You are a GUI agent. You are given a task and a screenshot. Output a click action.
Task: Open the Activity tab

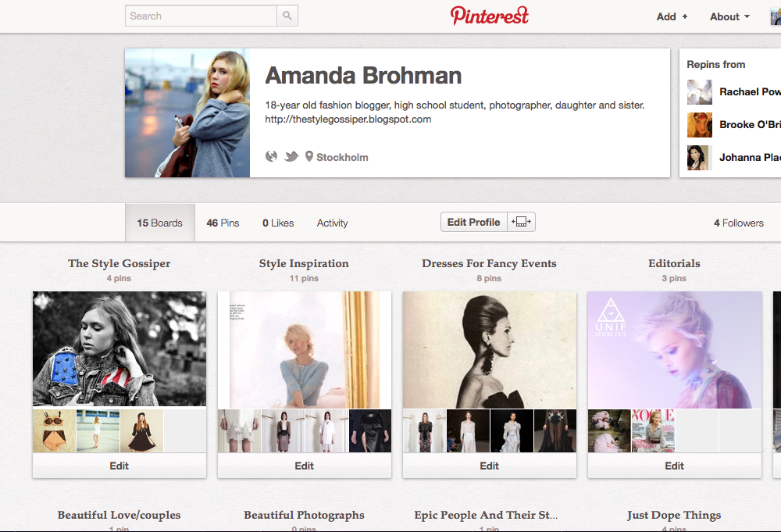[332, 223]
